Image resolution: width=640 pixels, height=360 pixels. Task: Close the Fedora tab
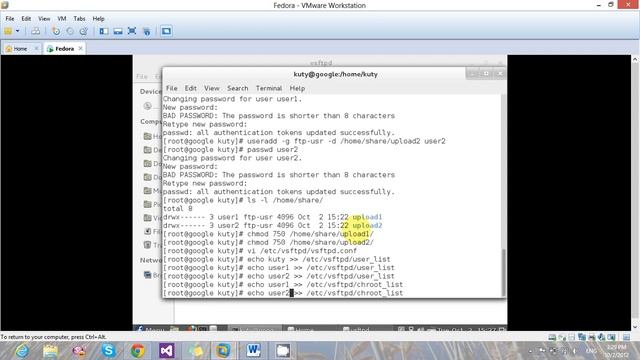pos(80,48)
